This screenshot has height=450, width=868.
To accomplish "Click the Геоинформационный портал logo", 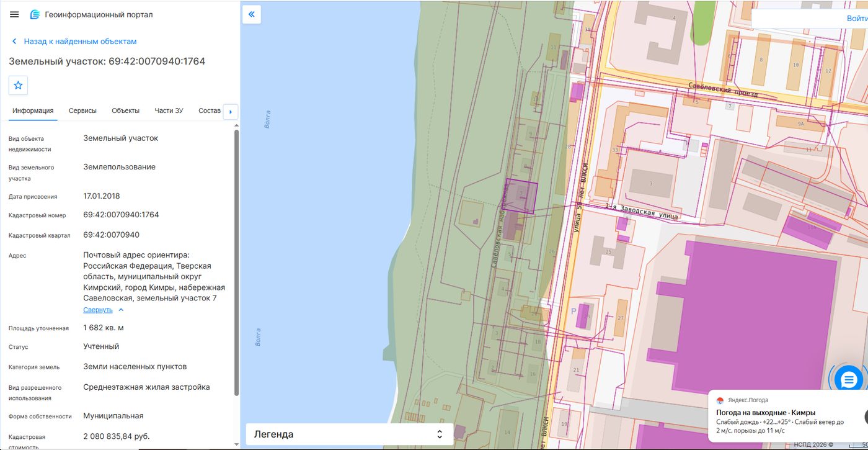I will point(35,14).
